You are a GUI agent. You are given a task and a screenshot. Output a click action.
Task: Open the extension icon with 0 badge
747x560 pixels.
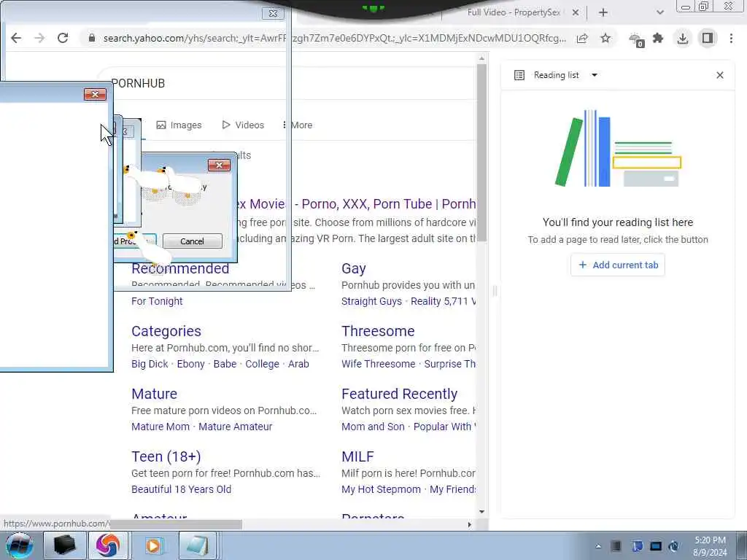pyautogui.click(x=636, y=39)
